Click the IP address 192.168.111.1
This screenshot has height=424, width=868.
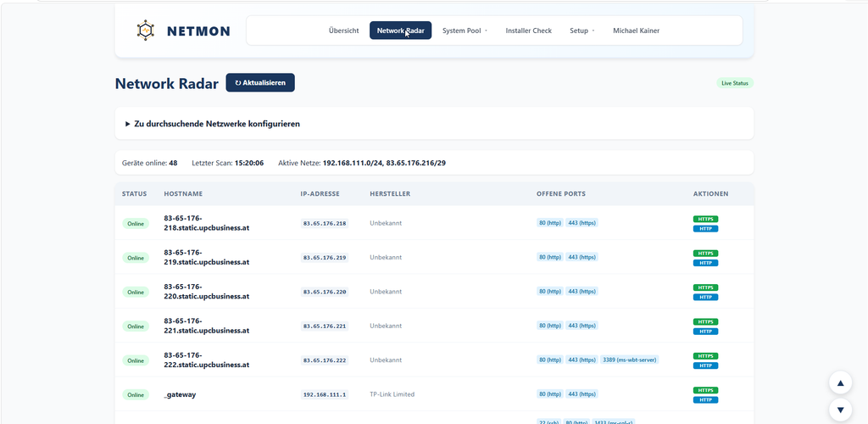(325, 394)
